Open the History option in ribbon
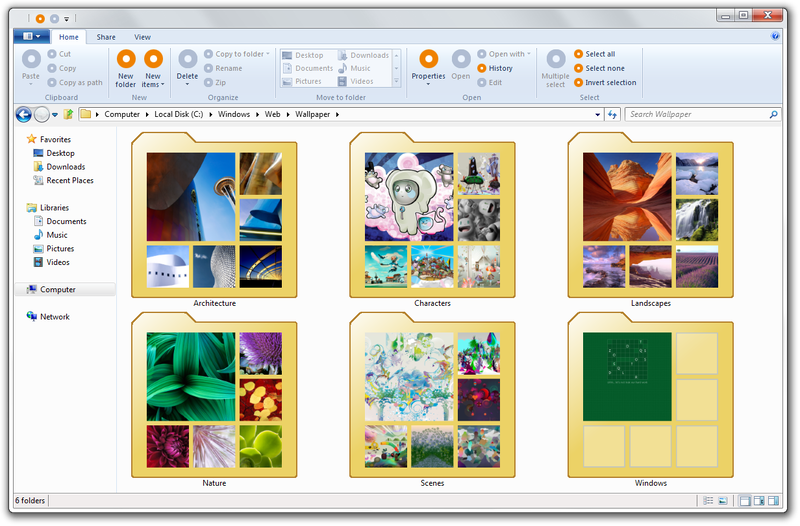800x526 pixels. coord(500,68)
